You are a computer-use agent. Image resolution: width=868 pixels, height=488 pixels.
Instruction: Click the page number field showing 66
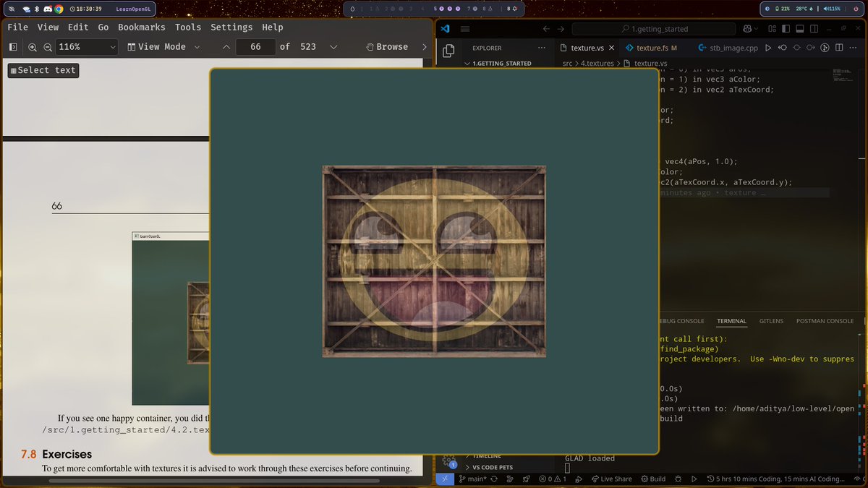(x=255, y=46)
